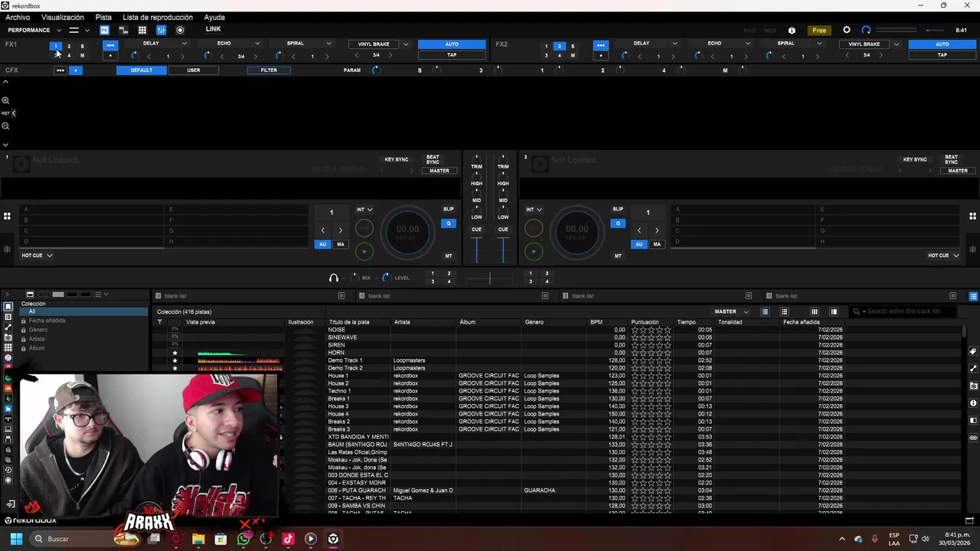Toggle deck 1 BEAT SYNC
The image size is (980, 551).
pyautogui.click(x=433, y=159)
